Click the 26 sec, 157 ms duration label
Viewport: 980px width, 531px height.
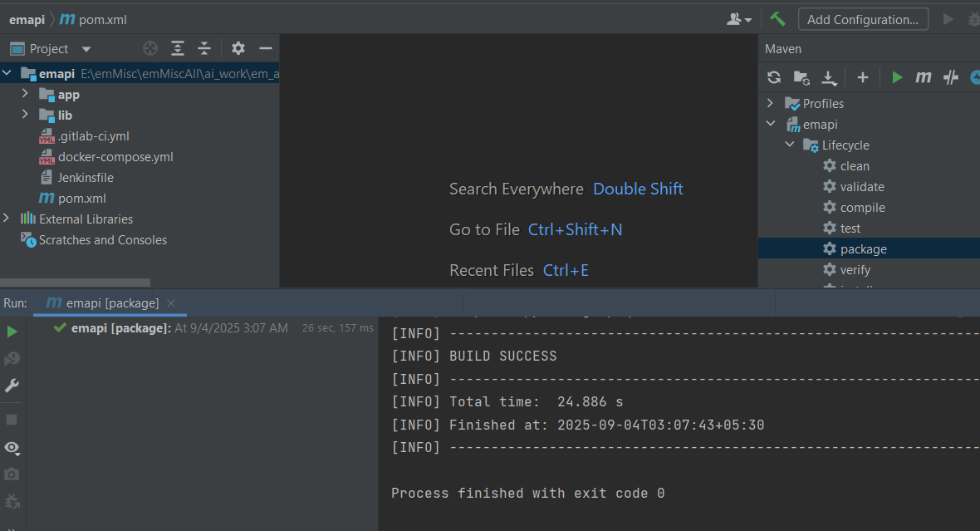tap(337, 327)
